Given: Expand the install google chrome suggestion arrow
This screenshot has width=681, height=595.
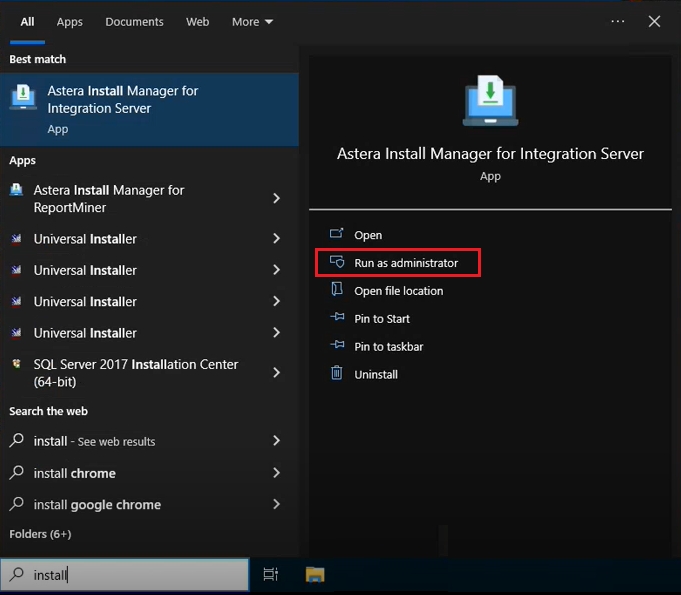Looking at the screenshot, I should pyautogui.click(x=277, y=504).
